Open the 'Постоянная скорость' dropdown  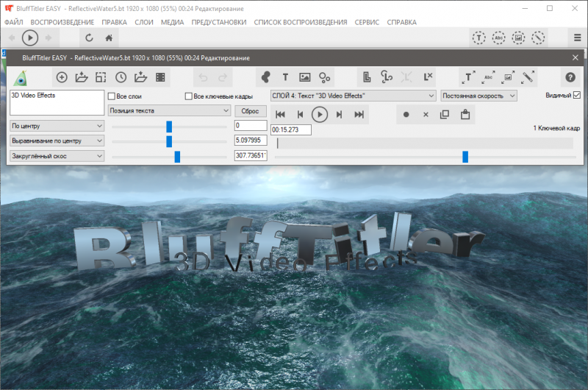point(478,96)
